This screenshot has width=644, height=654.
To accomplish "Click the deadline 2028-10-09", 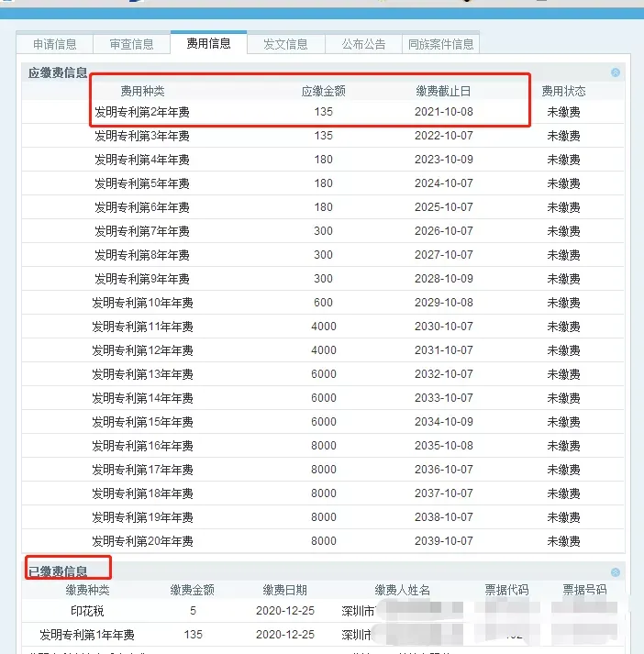I will pos(444,278).
